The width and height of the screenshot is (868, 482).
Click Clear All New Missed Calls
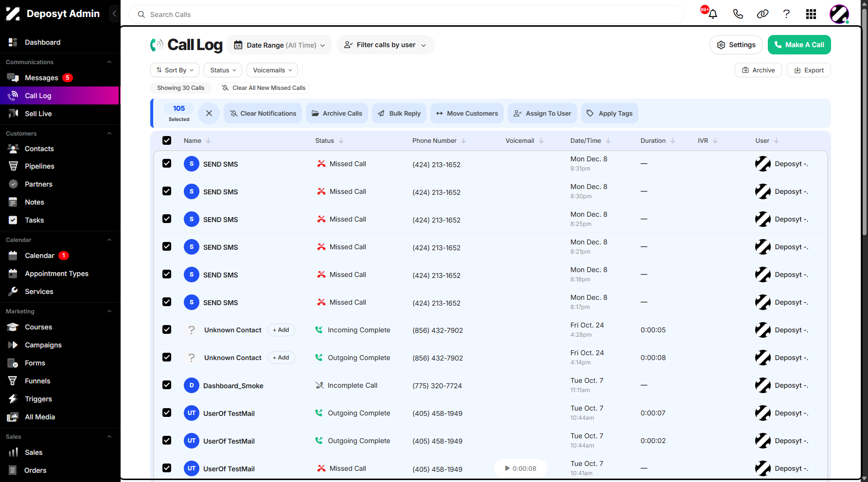click(x=264, y=88)
